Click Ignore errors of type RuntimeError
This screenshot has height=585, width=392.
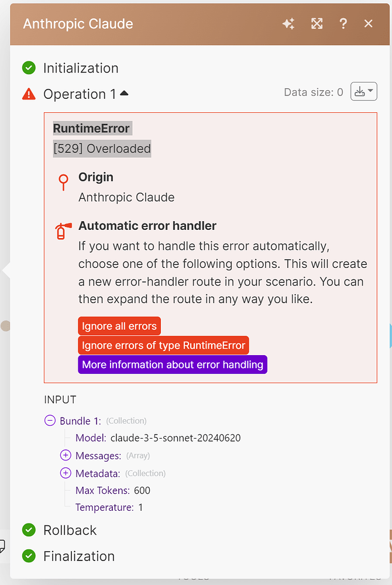tap(163, 345)
